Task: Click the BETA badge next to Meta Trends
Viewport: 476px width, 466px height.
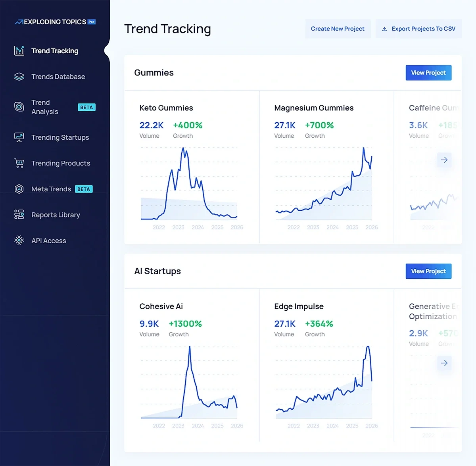Action: click(84, 189)
